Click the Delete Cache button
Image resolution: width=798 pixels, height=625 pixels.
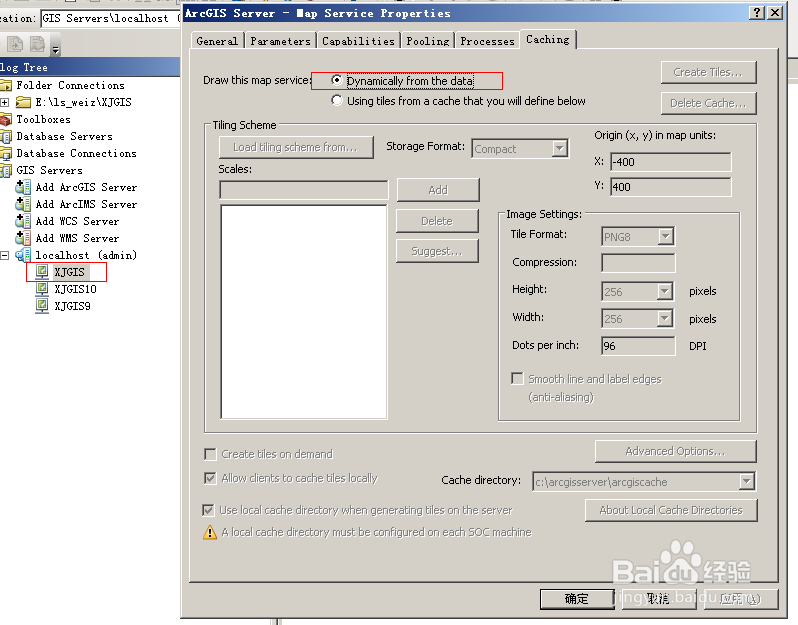(x=708, y=103)
